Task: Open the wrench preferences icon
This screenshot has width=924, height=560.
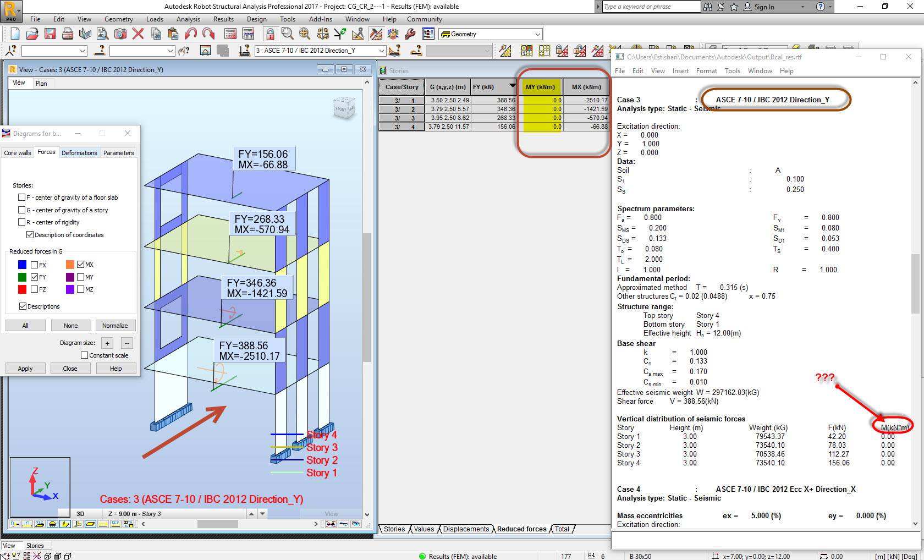Action: [410, 34]
